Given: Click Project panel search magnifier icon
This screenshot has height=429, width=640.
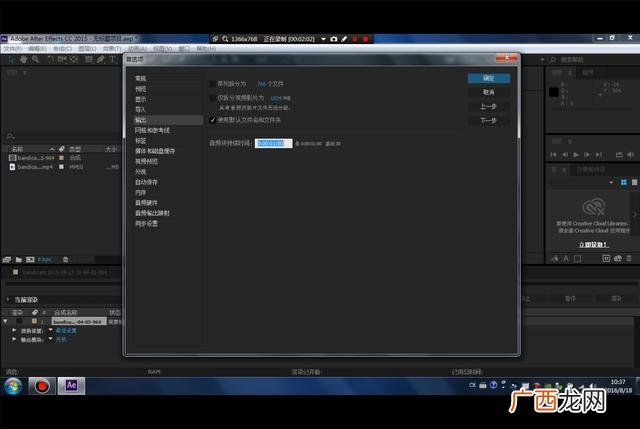Looking at the screenshot, I should point(10,136).
